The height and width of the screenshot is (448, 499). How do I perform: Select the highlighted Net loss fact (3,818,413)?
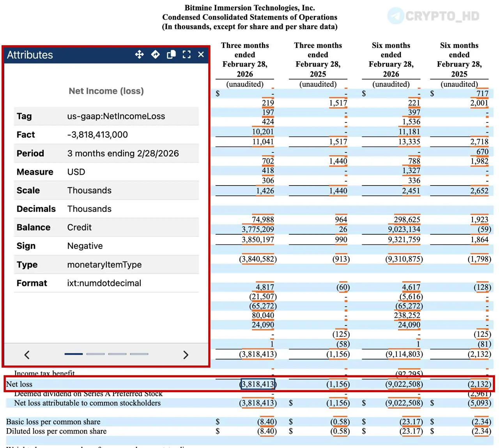click(258, 384)
